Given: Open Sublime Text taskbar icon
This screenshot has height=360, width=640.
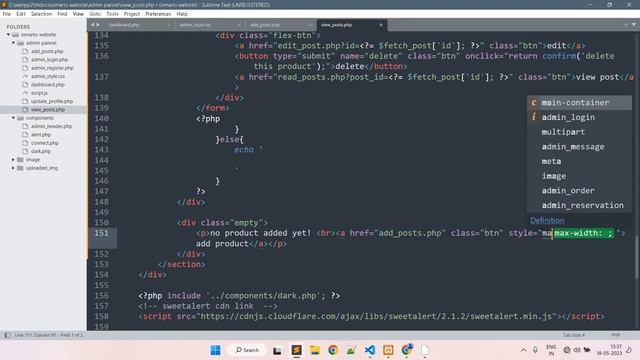Looking at the screenshot, I should (296, 350).
